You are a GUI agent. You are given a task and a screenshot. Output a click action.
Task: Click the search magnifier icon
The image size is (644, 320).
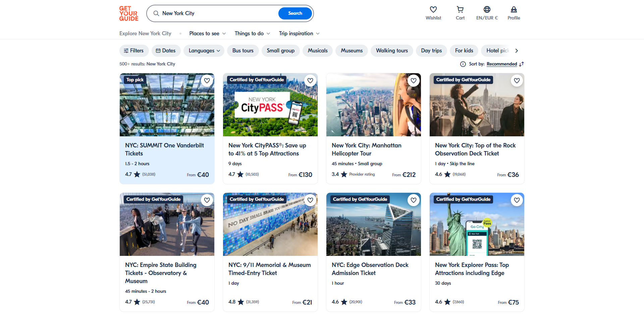156,13
